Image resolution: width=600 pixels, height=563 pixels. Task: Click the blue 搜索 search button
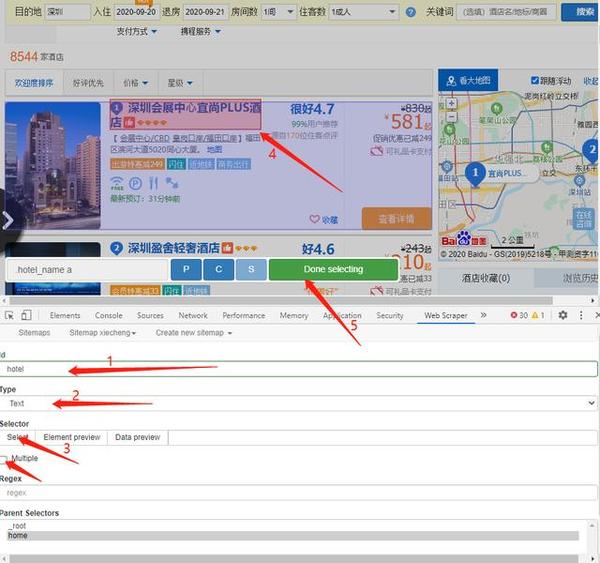[x=580, y=12]
